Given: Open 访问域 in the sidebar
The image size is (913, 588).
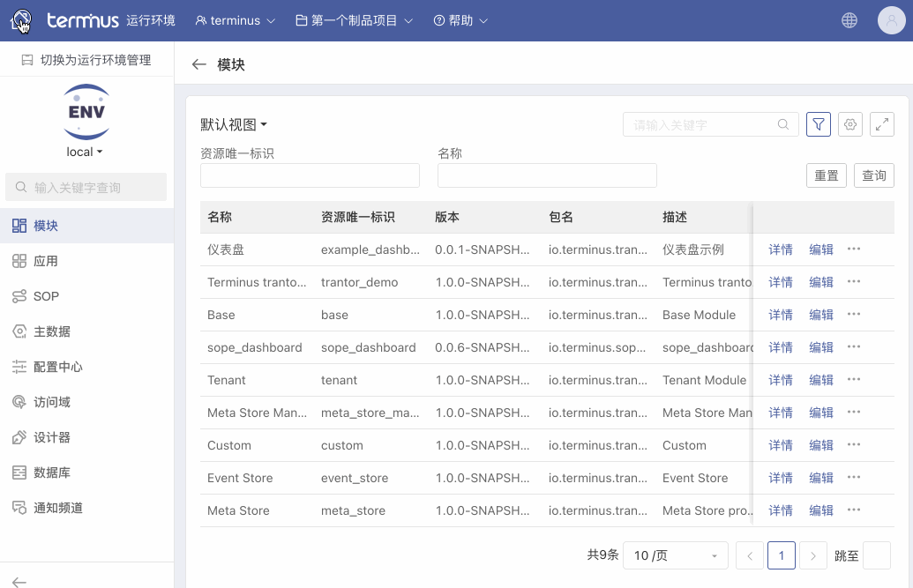Looking at the screenshot, I should click(86, 402).
